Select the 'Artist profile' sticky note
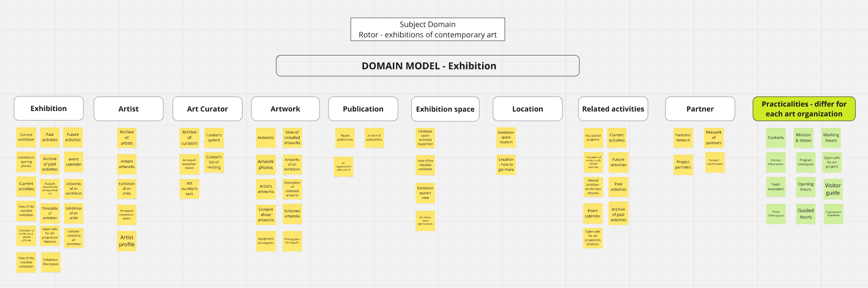868x288 pixels. click(126, 241)
